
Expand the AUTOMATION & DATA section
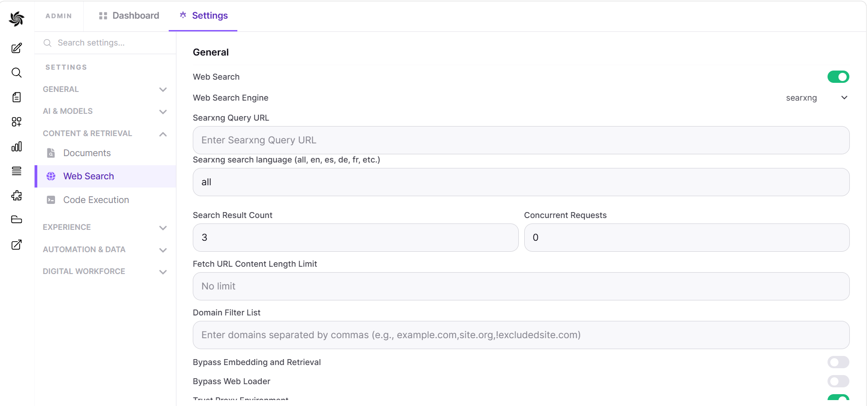click(x=105, y=250)
